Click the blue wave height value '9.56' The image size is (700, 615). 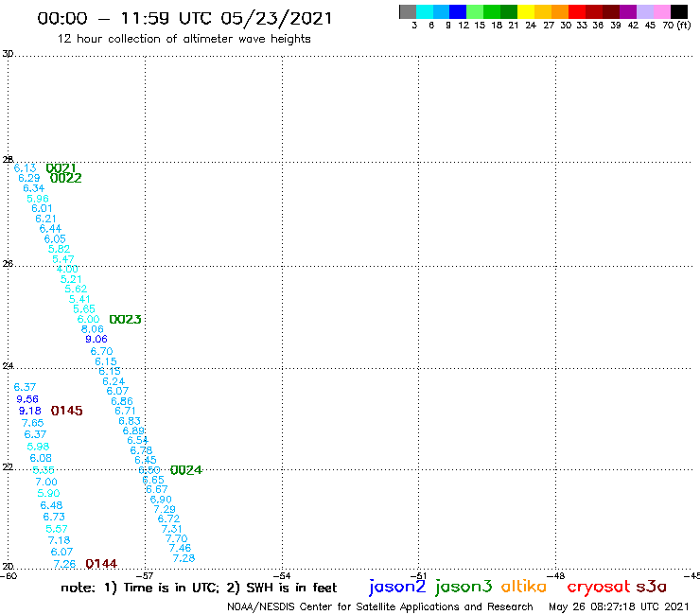[x=27, y=399]
